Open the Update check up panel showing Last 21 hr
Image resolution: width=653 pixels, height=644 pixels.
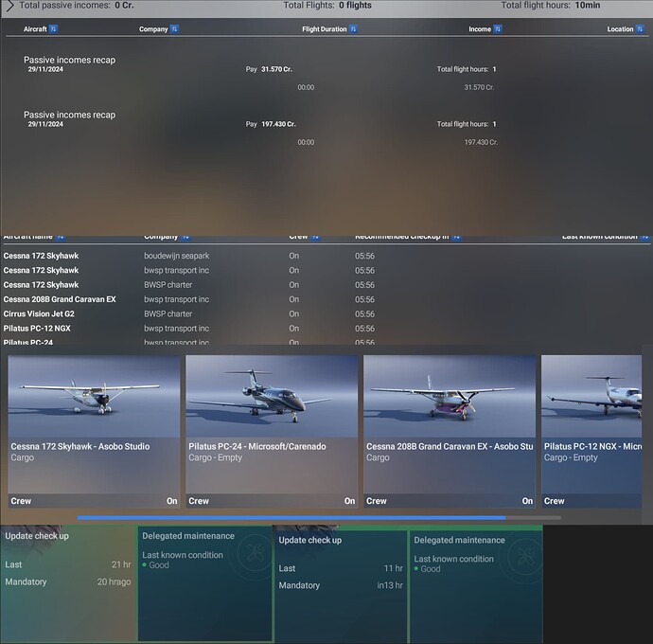pos(68,583)
